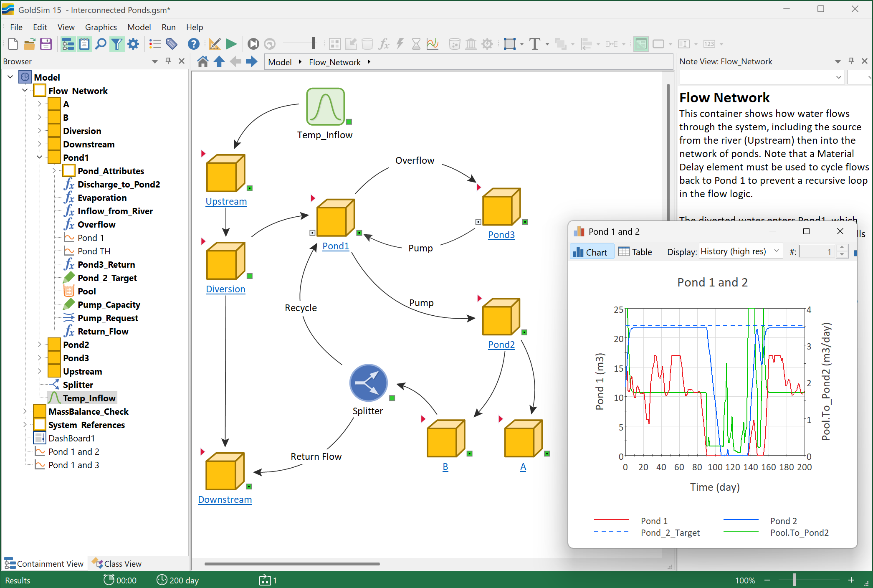873x588 pixels.
Task: Expand the MassBalance_Check tree node
Action: (x=25, y=411)
